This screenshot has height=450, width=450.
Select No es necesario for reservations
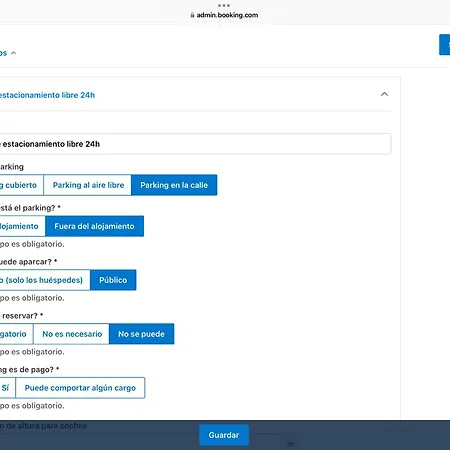pos(71,334)
